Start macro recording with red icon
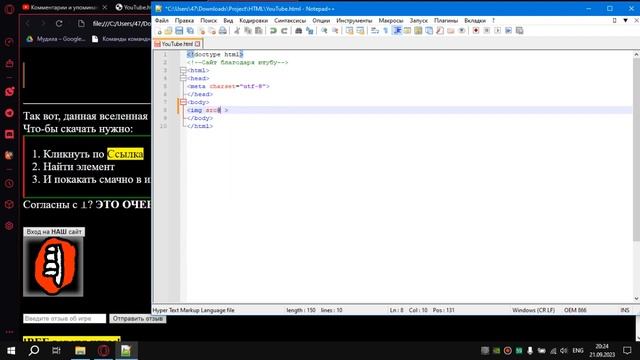Viewport: 640px width, 360px height. (476, 31)
